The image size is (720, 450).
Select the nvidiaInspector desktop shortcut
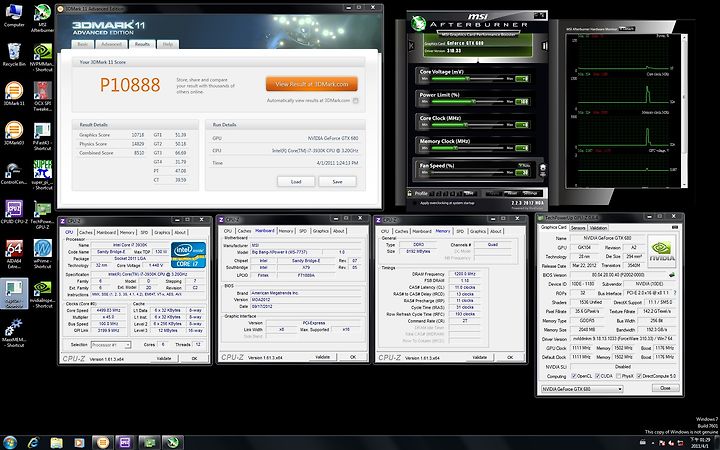(42, 294)
